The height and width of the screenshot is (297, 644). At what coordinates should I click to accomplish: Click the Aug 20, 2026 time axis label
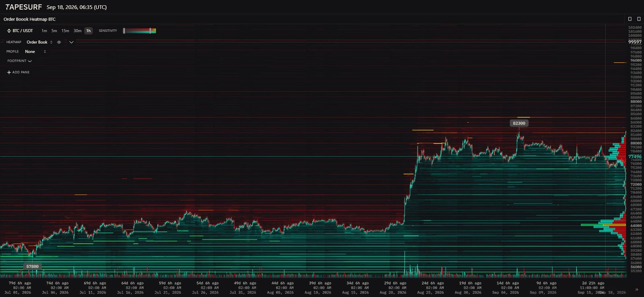[x=393, y=293]
